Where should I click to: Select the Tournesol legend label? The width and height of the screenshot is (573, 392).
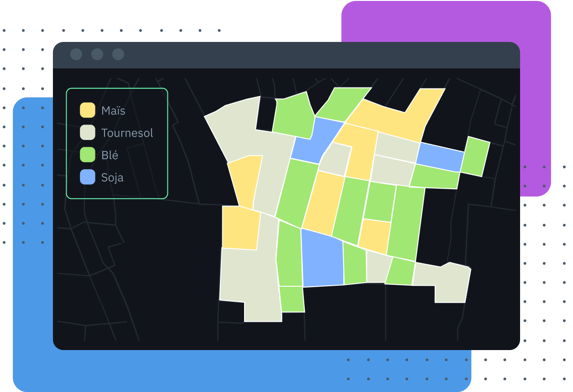(x=127, y=133)
